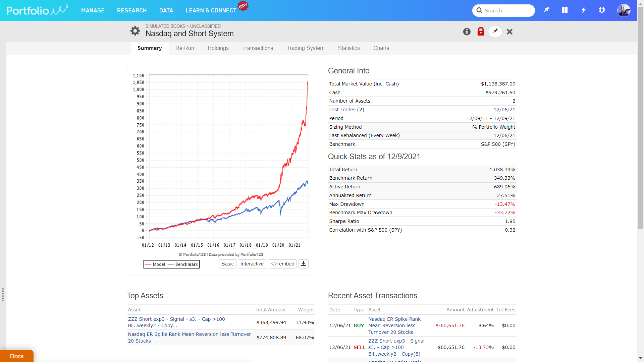Click the Search input field
644x362 pixels.
tap(508, 11)
